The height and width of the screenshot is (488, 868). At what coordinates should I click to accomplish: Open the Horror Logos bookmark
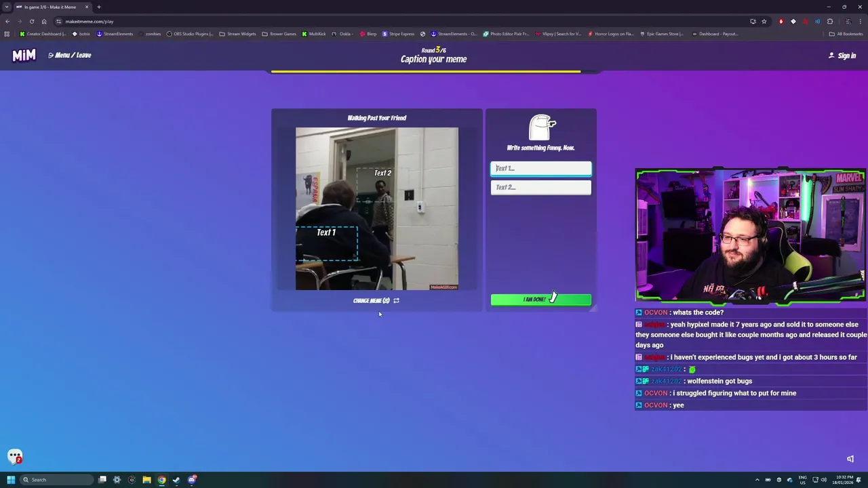coord(611,34)
